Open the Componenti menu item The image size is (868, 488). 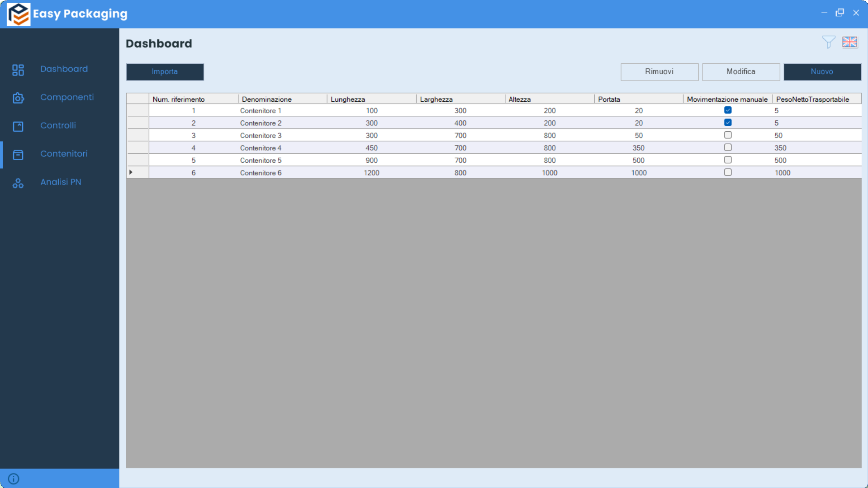point(67,97)
